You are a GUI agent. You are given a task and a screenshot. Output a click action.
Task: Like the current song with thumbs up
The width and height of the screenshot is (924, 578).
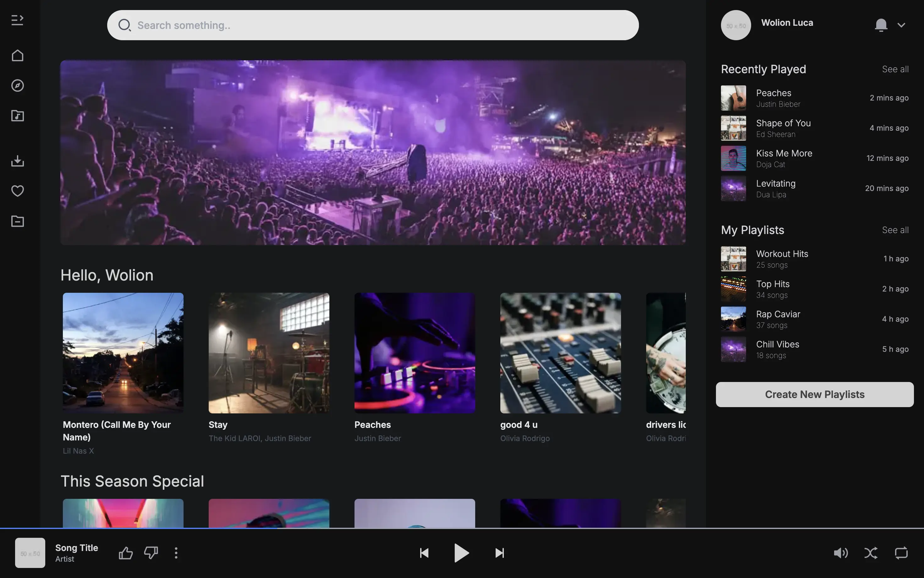[125, 553]
